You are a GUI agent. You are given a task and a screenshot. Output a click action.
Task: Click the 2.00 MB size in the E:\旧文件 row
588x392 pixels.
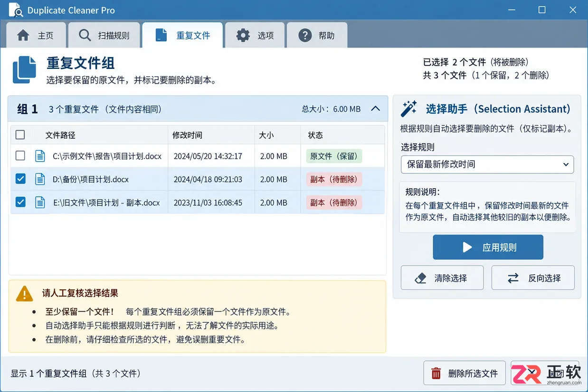click(274, 203)
